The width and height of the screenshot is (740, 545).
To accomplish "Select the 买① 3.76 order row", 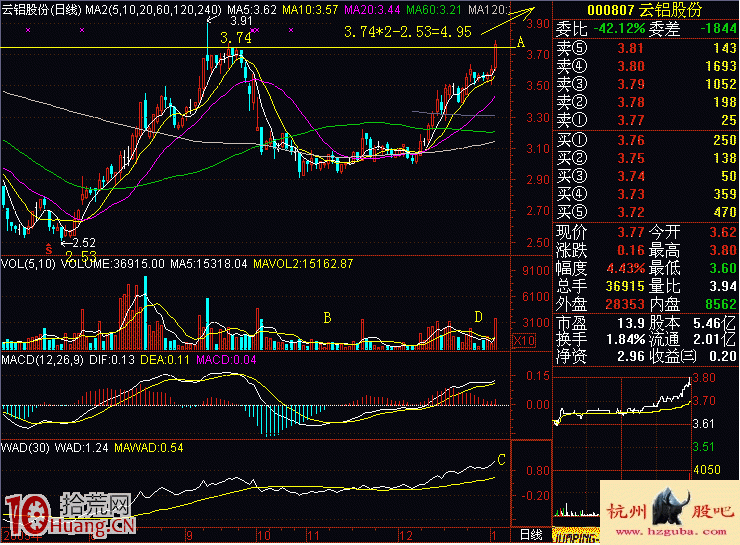I will coord(646,140).
